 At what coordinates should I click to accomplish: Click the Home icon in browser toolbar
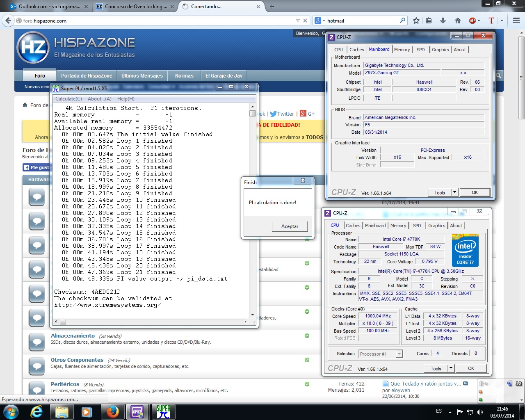(x=458, y=21)
